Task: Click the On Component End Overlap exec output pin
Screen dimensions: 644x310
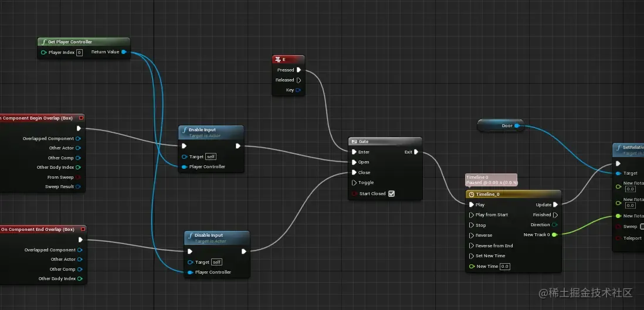Action: [x=80, y=240]
